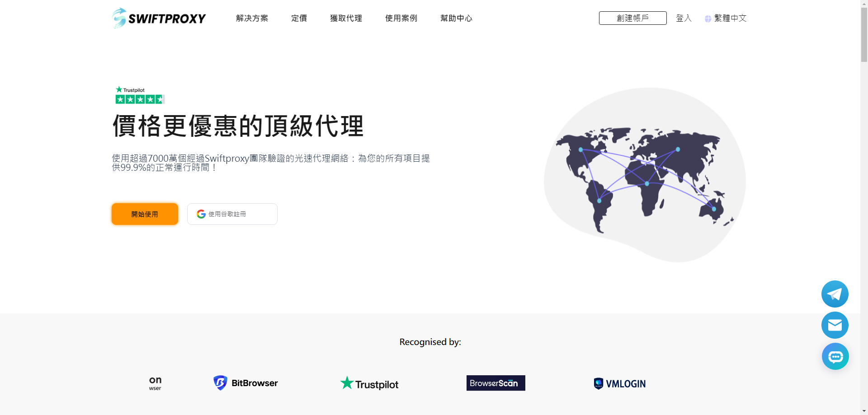The image size is (868, 415).
Task: Click the Trustpilot star logo
Action: (347, 382)
